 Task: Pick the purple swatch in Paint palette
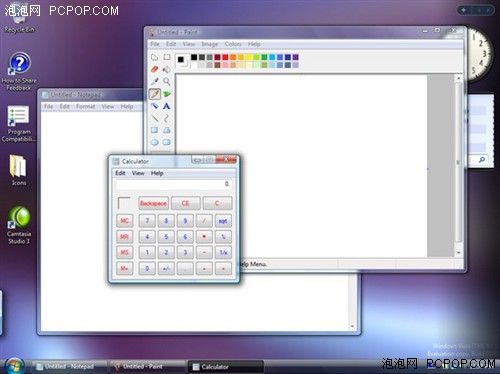coord(296,57)
